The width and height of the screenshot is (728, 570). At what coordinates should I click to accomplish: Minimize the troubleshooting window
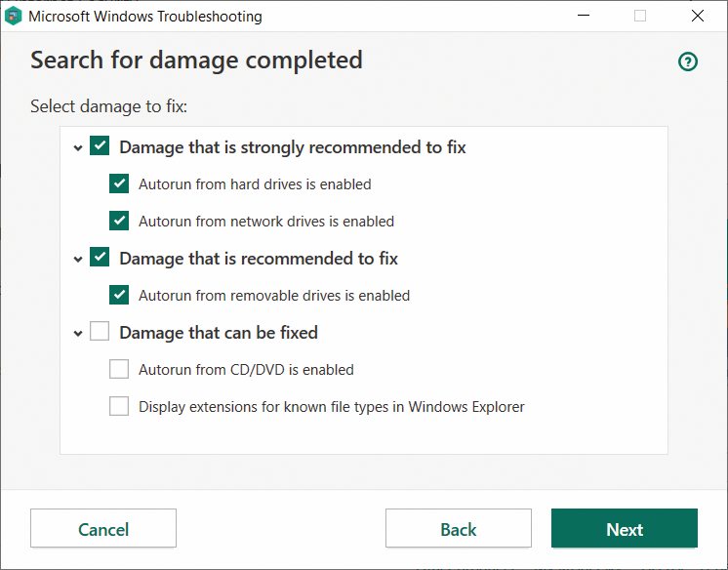click(584, 16)
